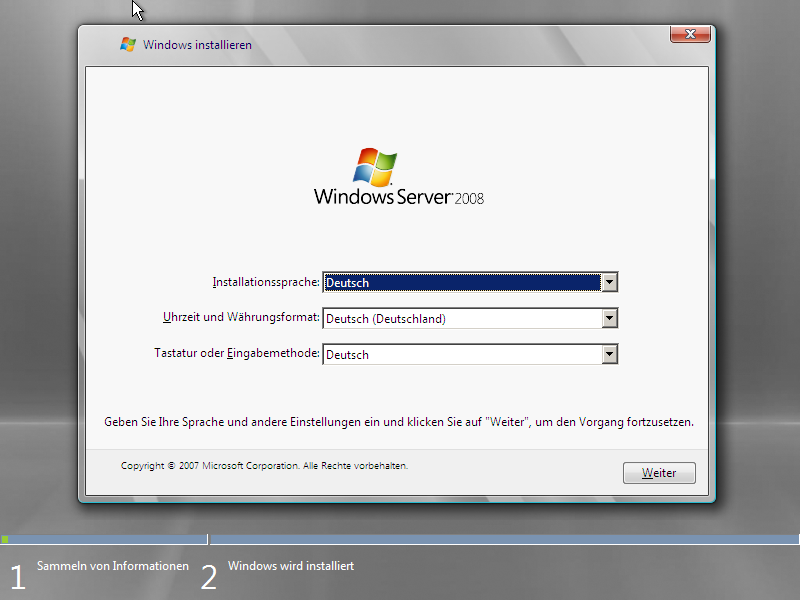Click the Microsoft copyright notice text
The width and height of the screenshot is (800, 600).
coord(264,466)
